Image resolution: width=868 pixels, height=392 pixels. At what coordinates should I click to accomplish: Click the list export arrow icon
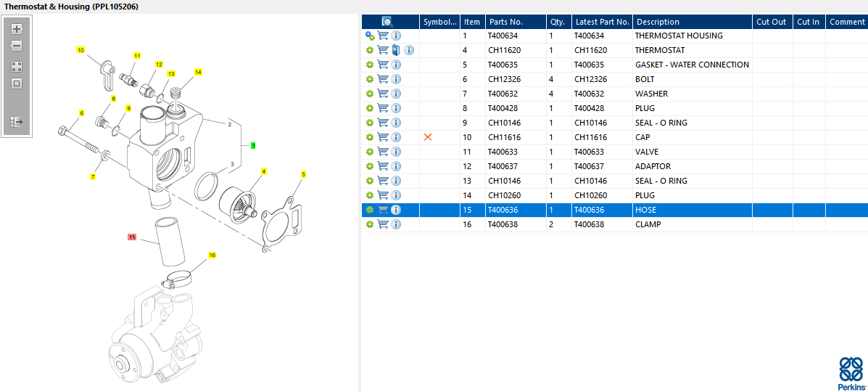point(17,121)
